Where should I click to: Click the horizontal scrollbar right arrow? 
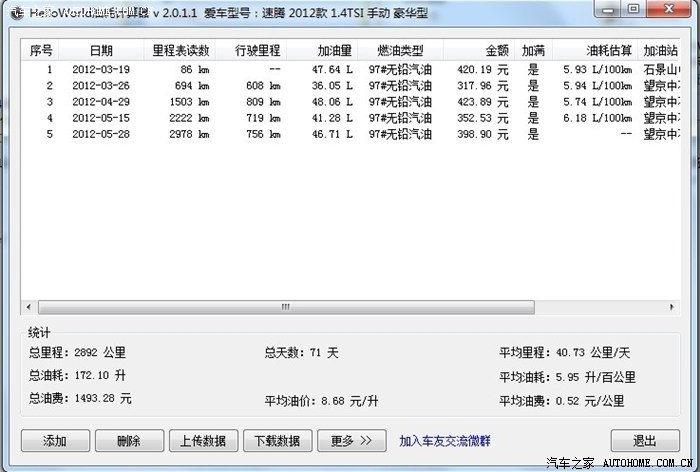pyautogui.click(x=672, y=307)
